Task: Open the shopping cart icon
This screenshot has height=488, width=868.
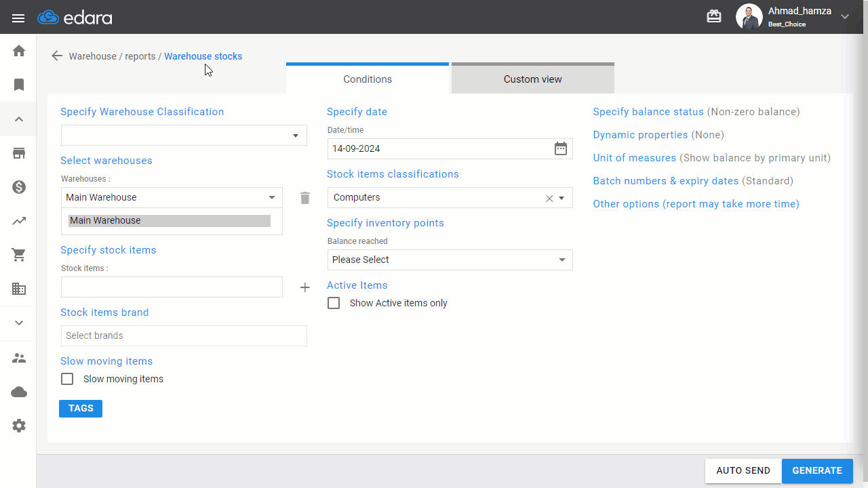Action: point(19,256)
